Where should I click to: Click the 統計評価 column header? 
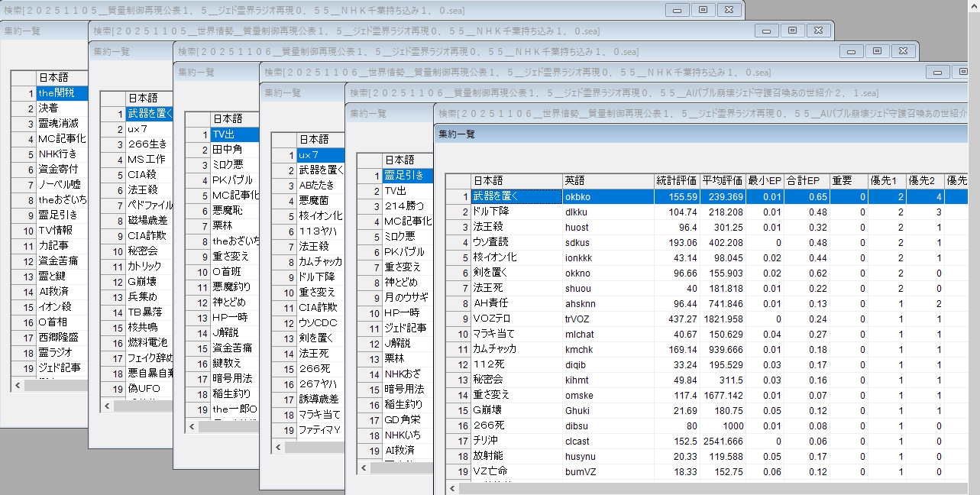677,181
